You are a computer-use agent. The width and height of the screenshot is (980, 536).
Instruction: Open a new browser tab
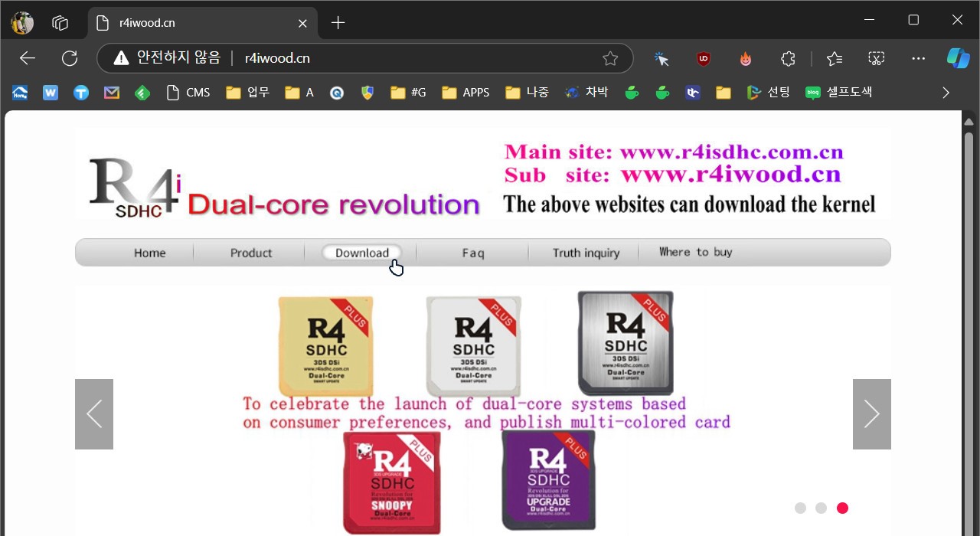coord(338,23)
